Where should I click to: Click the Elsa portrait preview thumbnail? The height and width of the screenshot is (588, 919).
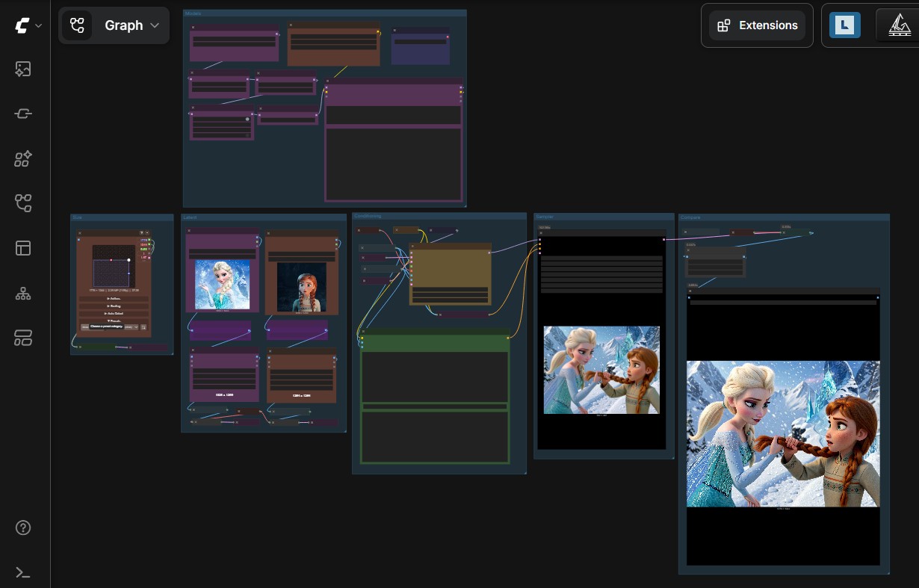tap(223, 285)
